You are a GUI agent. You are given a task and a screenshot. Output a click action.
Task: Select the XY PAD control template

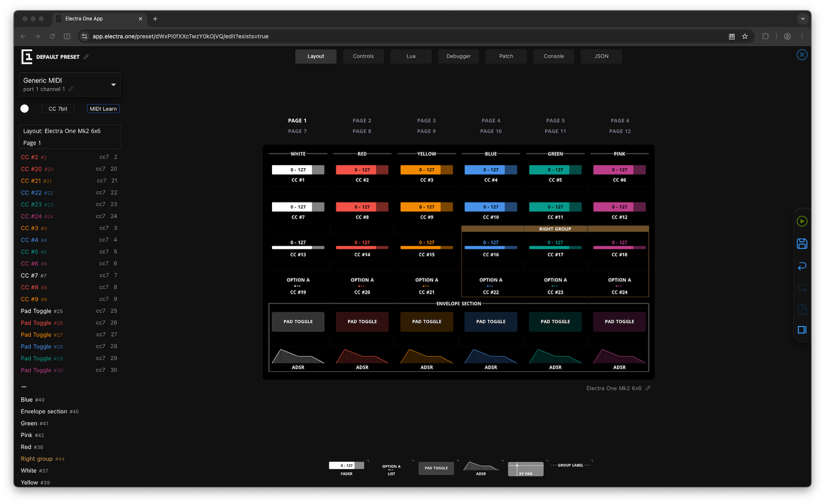tap(526, 469)
